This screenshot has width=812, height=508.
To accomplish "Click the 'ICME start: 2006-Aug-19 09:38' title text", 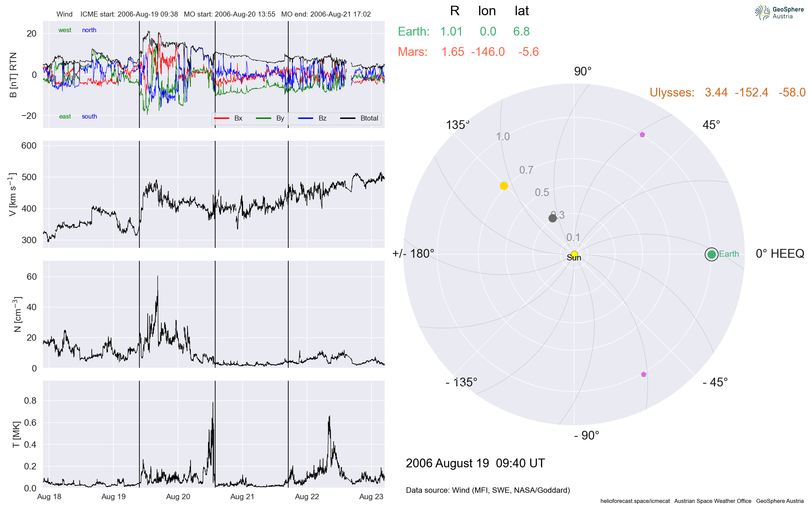I will 129,14.
